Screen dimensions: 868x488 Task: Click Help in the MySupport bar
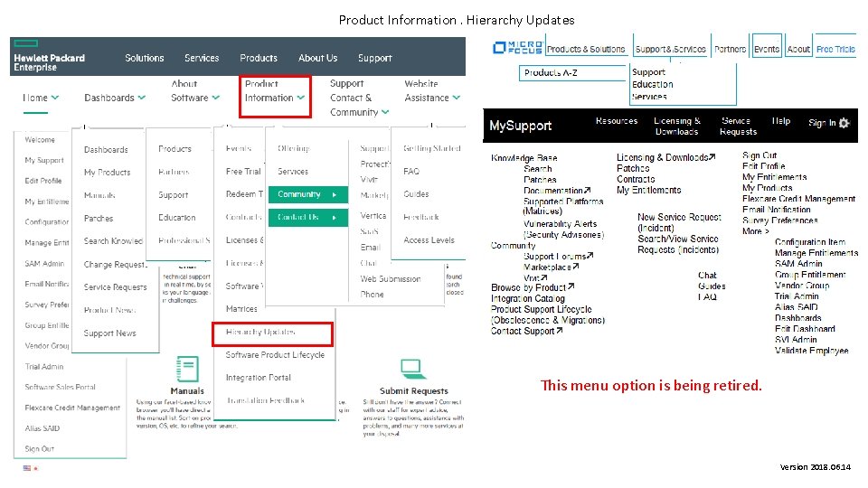coord(780,120)
